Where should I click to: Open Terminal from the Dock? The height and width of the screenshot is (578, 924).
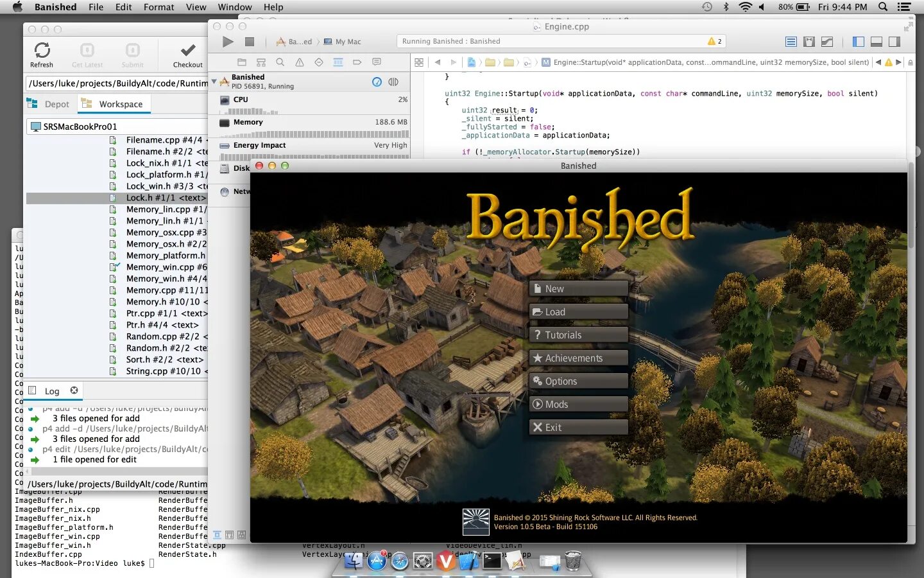click(492, 561)
